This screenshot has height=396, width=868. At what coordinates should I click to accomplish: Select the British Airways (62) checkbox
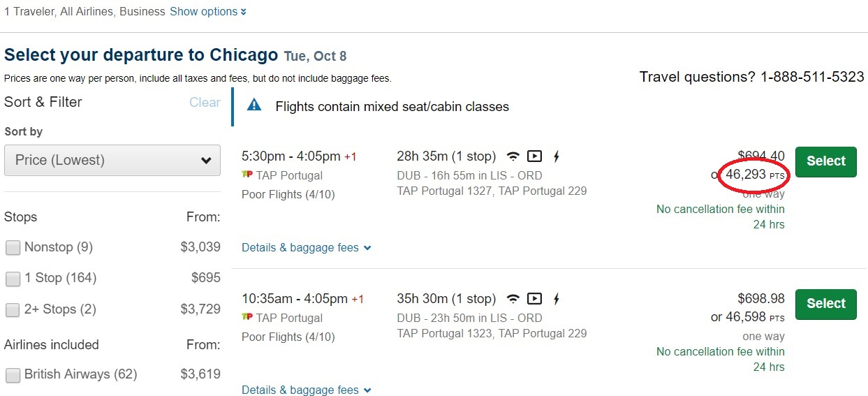tap(13, 375)
